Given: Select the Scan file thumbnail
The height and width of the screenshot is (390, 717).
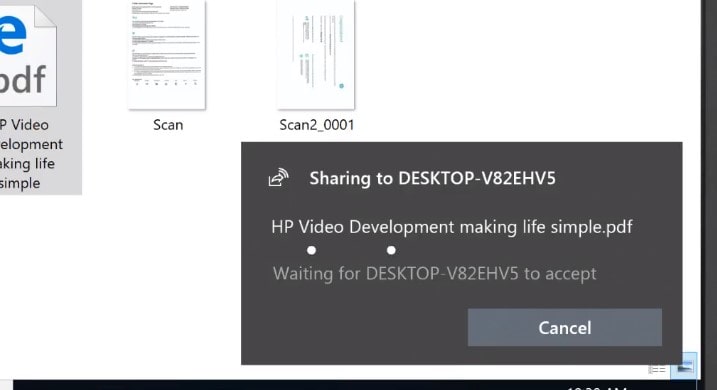Looking at the screenshot, I should coord(167,54).
